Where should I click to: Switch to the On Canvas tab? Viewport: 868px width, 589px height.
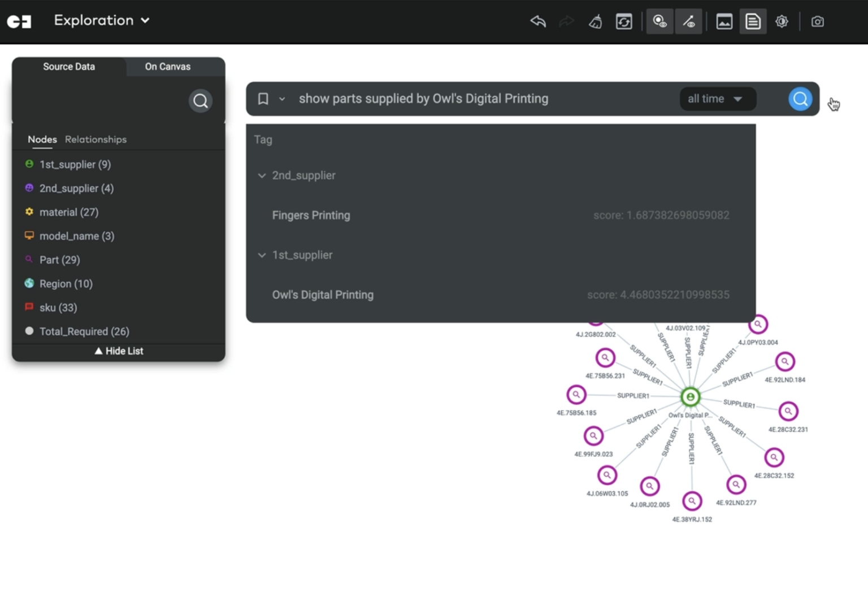pyautogui.click(x=167, y=67)
